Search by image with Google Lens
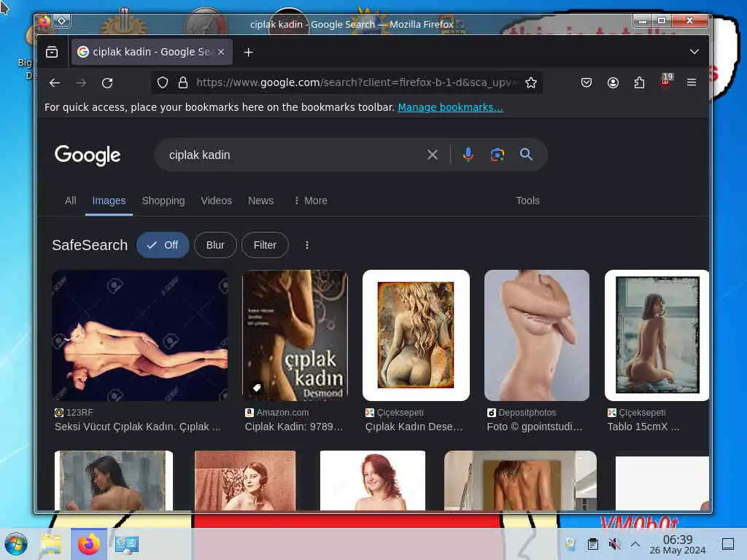Viewport: 747px width, 560px height. pyautogui.click(x=497, y=155)
